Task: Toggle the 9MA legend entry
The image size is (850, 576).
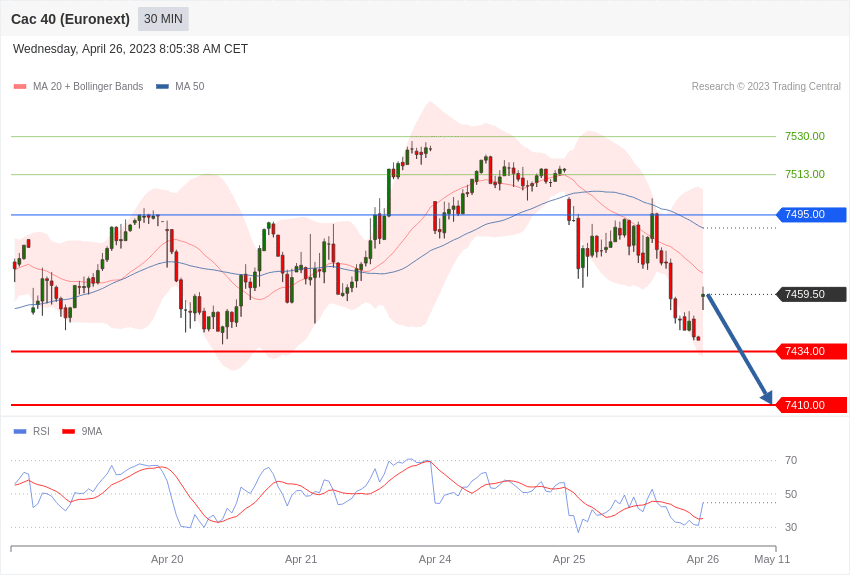Action: point(82,431)
